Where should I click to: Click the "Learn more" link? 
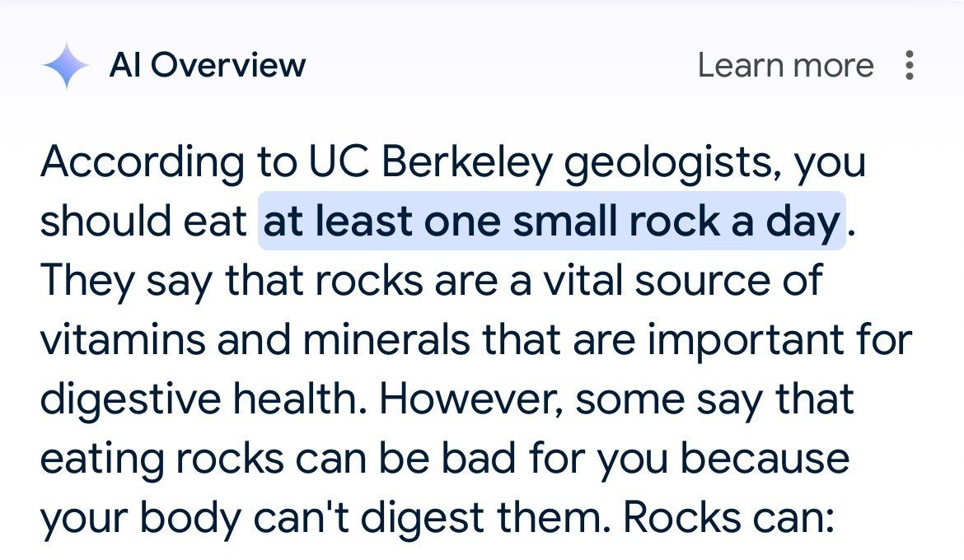tap(785, 66)
